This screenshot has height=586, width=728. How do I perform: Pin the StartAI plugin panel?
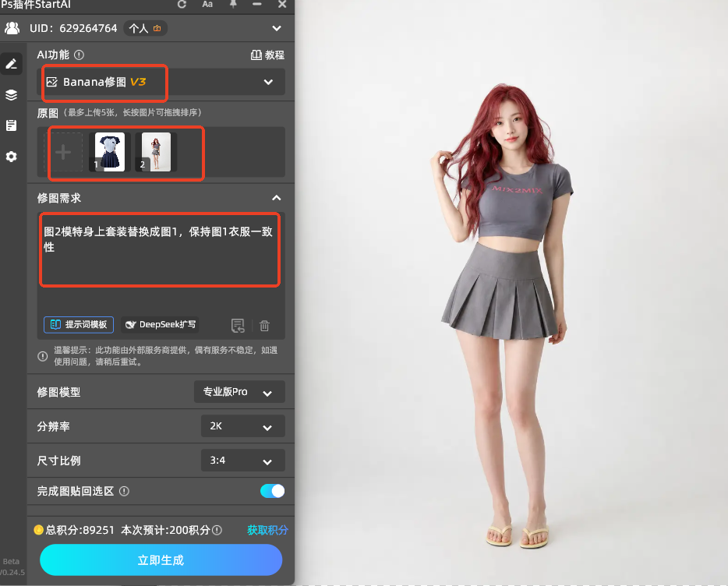(x=233, y=4)
